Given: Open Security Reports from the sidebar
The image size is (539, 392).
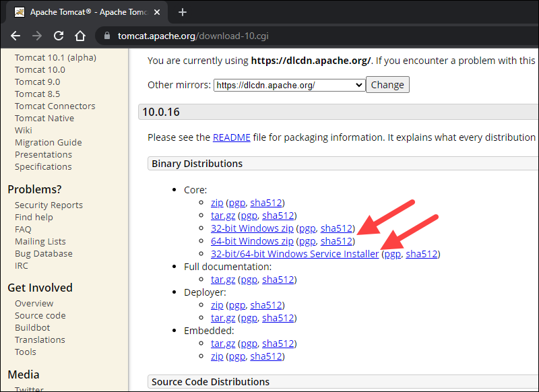Looking at the screenshot, I should coord(49,205).
